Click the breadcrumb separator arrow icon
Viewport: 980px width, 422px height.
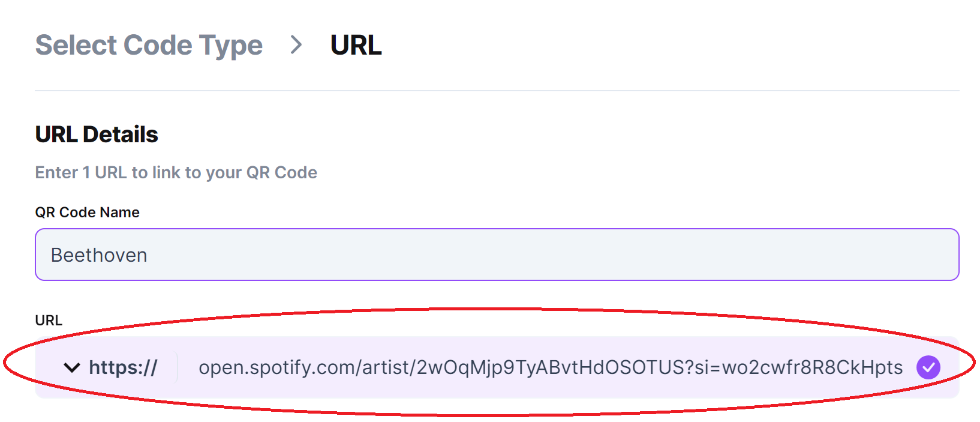296,44
